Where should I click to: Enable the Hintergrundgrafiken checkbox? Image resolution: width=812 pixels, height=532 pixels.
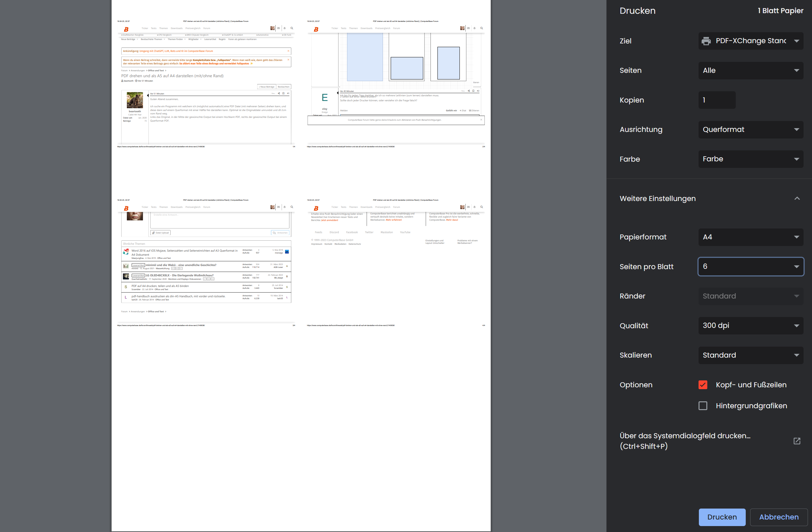click(x=703, y=406)
